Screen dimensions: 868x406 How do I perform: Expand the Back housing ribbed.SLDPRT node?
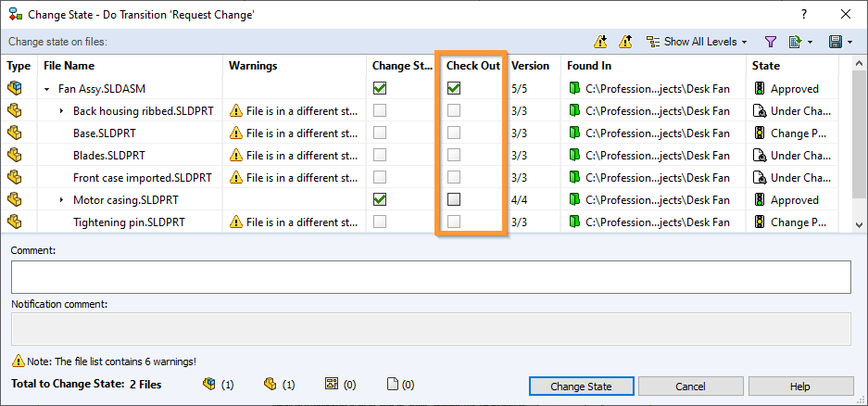(x=61, y=111)
